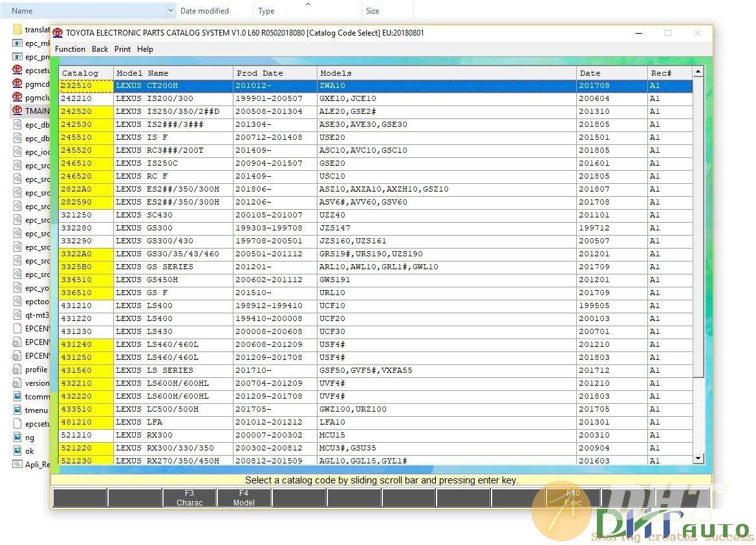Click the catalog list scroll-up arrow
Image resolution: width=756 pixels, height=545 pixels.
click(x=698, y=72)
